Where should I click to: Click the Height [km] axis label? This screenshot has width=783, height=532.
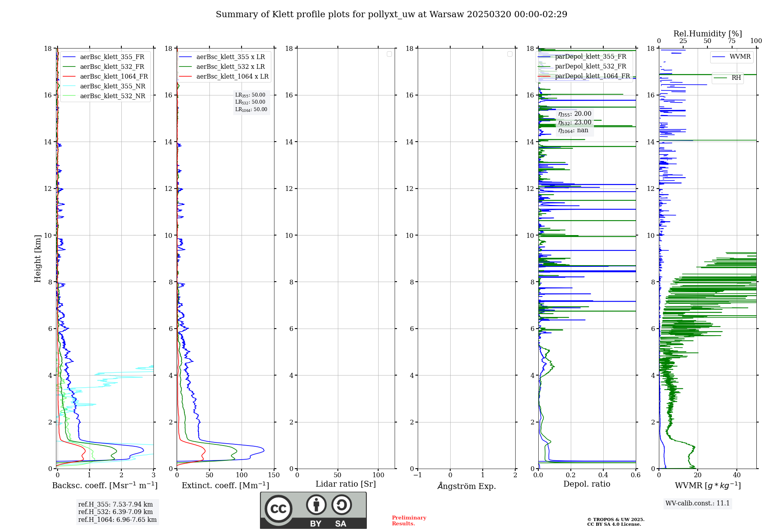pyautogui.click(x=38, y=259)
